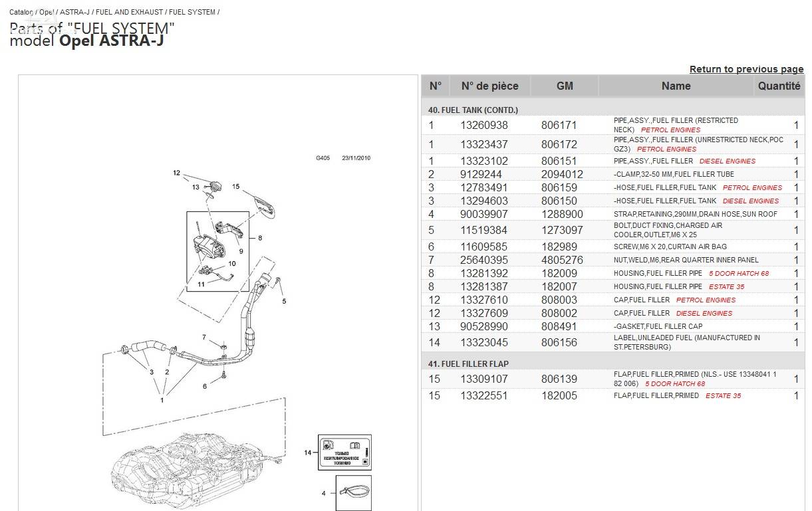Image resolution: width=812 pixels, height=511 pixels.
Task: Select part number 90528990
Action: (x=483, y=326)
